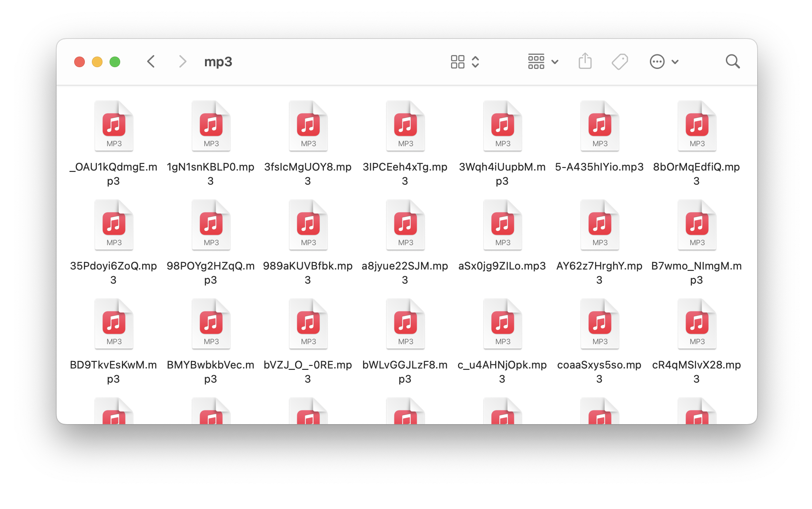This screenshot has height=509, width=812.
Task: Go forward with the right chevron
Action: coord(182,61)
